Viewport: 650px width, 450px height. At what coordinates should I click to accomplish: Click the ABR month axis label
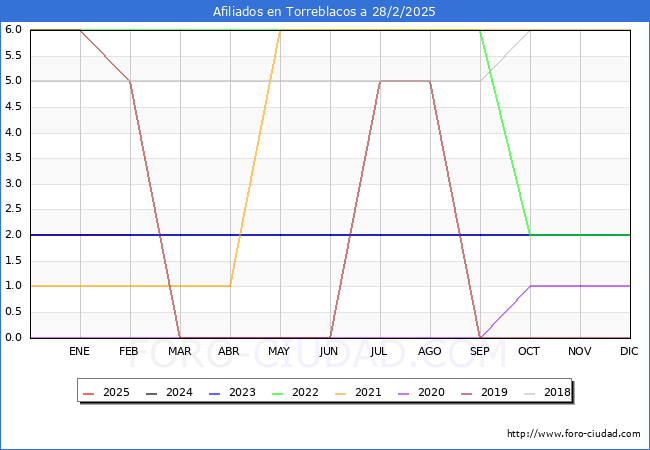click(x=228, y=351)
